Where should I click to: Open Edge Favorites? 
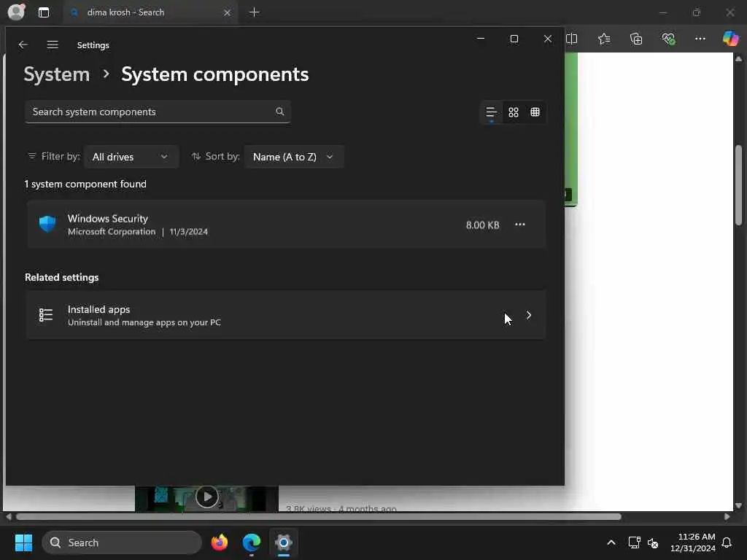point(603,39)
